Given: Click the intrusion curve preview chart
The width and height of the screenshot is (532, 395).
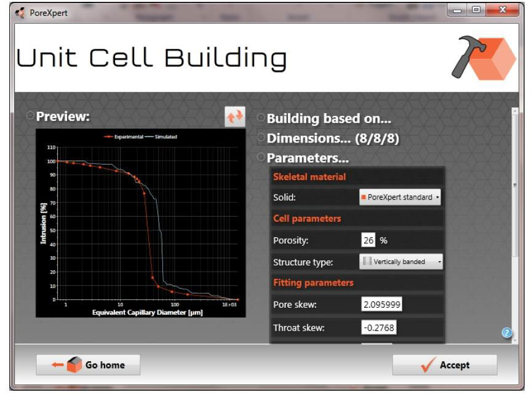Looking at the screenshot, I should pyautogui.click(x=140, y=223).
